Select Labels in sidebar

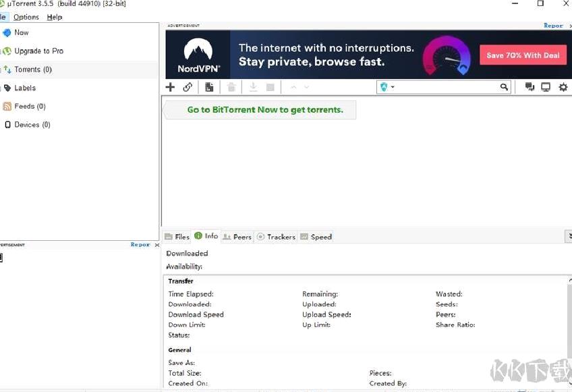(x=25, y=88)
